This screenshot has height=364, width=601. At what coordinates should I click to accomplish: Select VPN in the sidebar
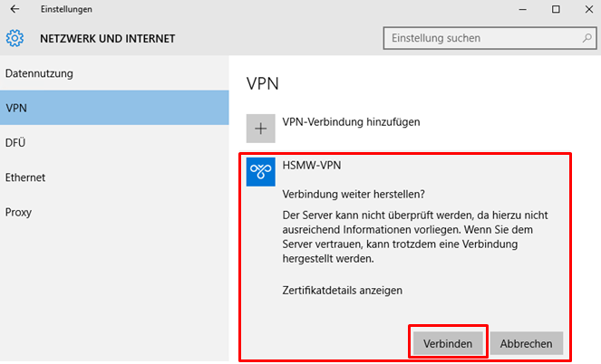[16, 108]
